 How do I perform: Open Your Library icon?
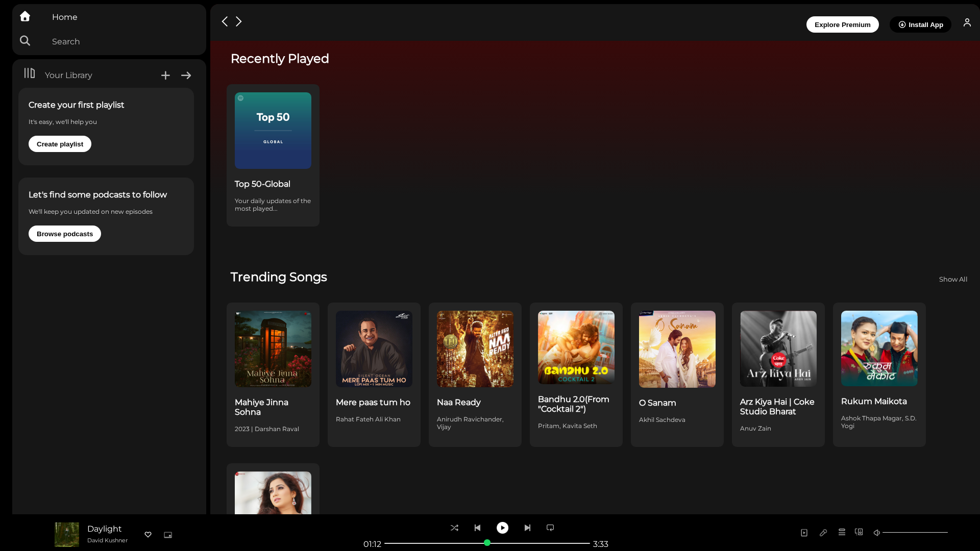[30, 73]
